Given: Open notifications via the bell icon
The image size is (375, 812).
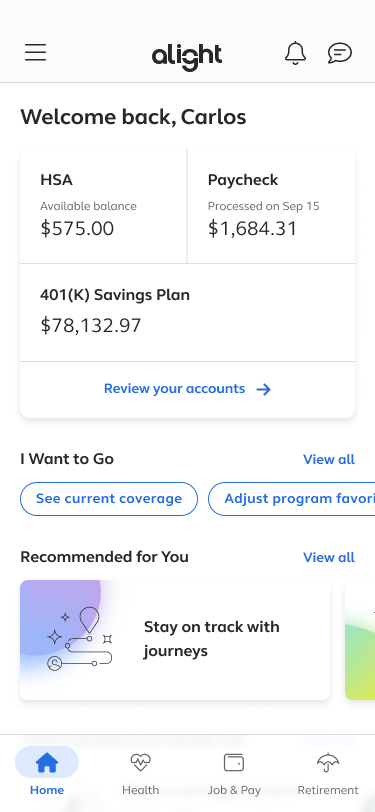Looking at the screenshot, I should pyautogui.click(x=295, y=53).
